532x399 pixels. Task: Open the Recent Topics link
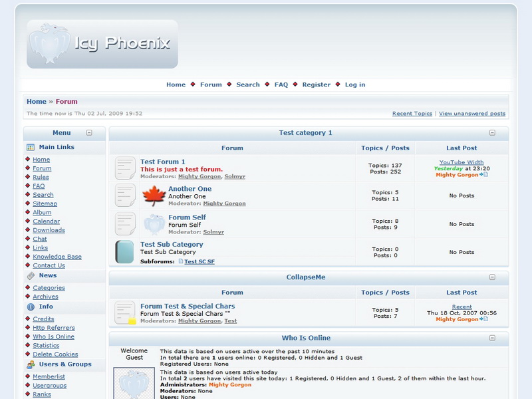point(412,113)
